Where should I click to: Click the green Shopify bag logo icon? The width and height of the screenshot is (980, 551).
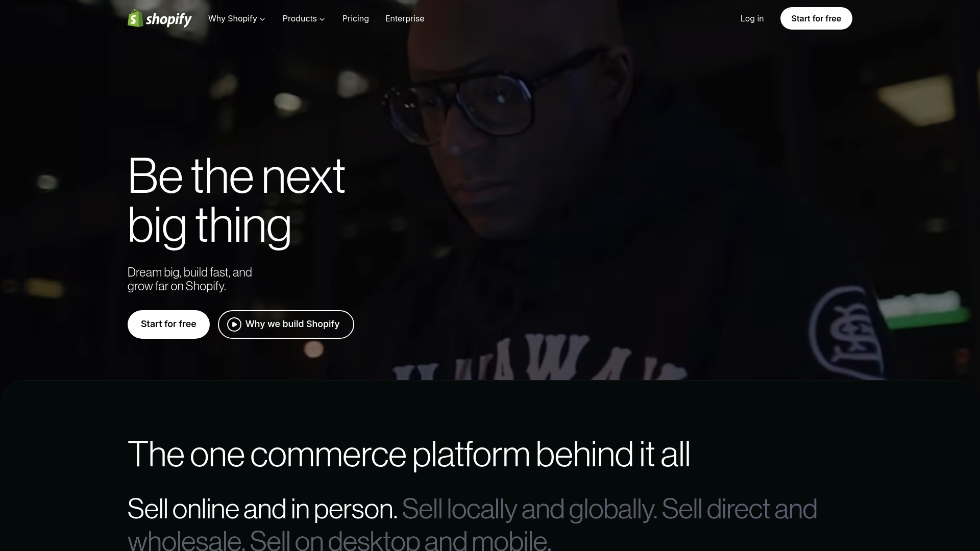pos(135,18)
